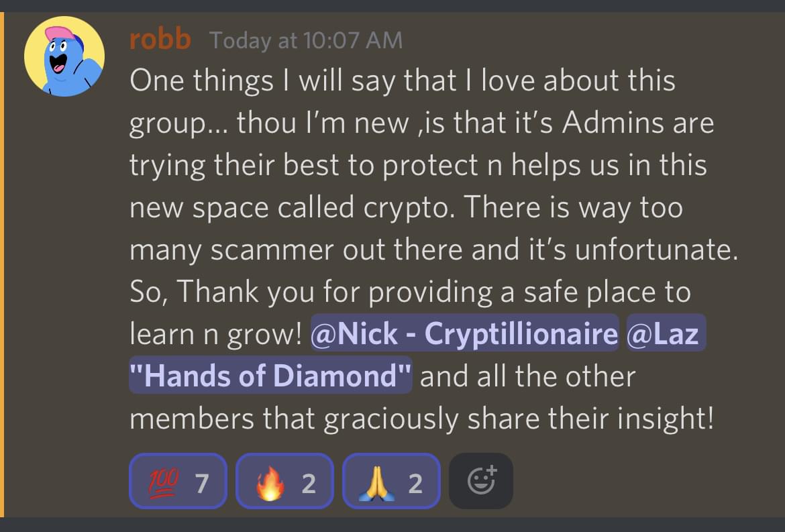Image resolution: width=785 pixels, height=532 pixels.
Task: Toggle the 100 reaction with 7 votes
Action: tap(178, 481)
